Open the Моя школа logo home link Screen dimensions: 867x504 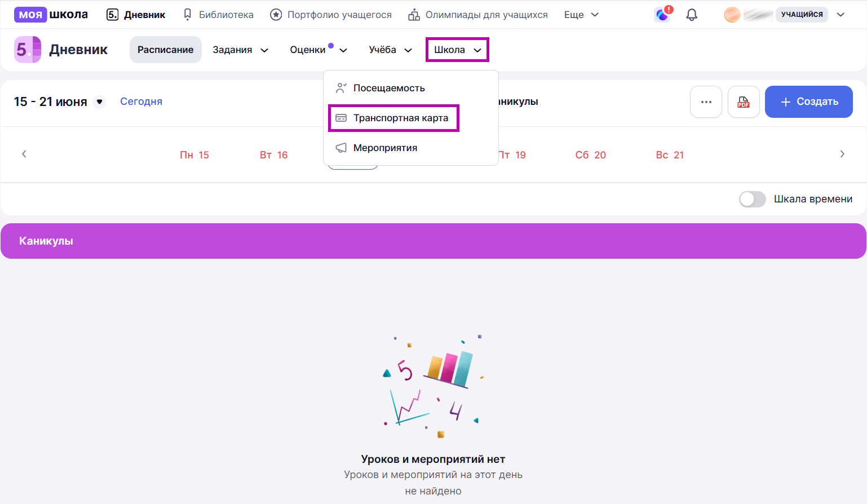51,15
